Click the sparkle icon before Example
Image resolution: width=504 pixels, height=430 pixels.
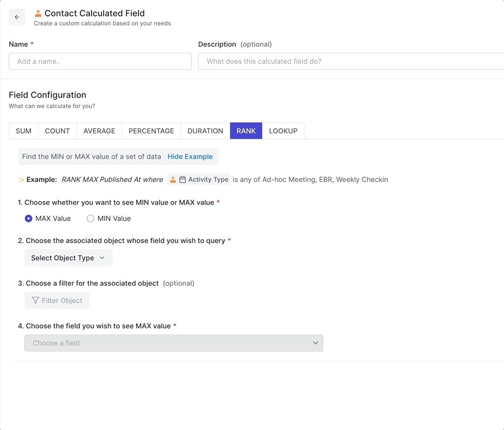pyautogui.click(x=21, y=180)
